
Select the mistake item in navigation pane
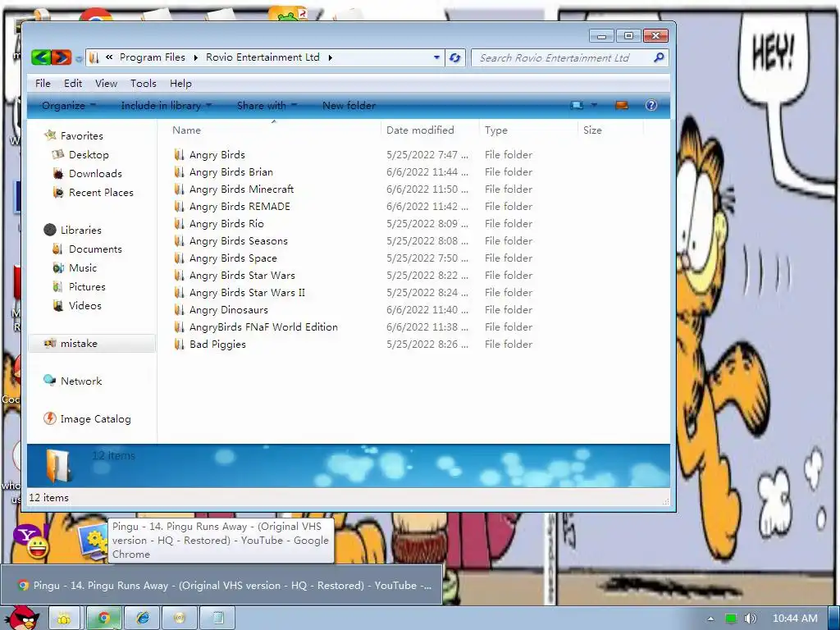[x=92, y=344]
